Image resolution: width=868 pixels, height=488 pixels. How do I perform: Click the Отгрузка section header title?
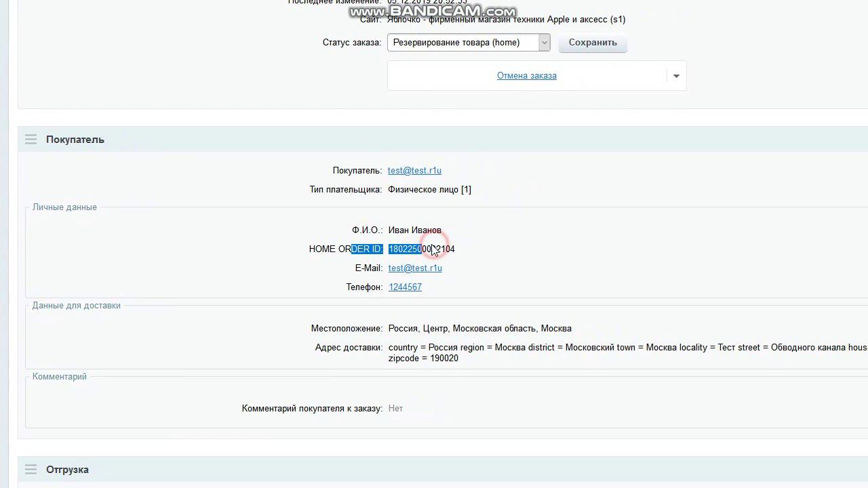(67, 470)
